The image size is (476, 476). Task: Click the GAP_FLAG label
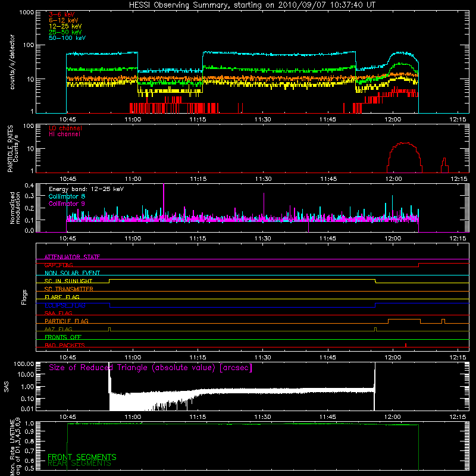pyautogui.click(x=58, y=265)
